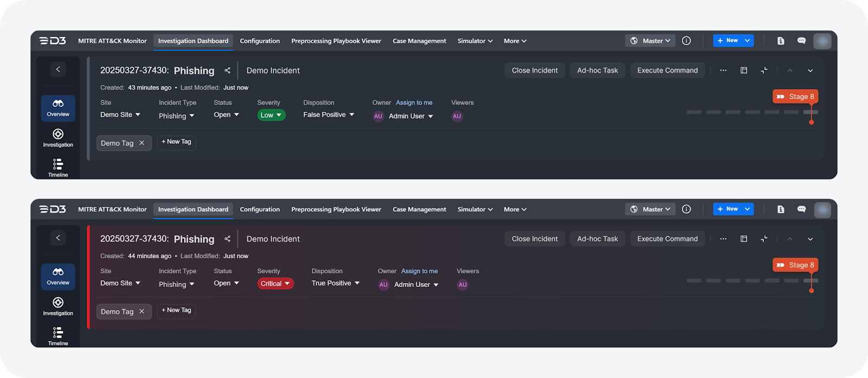
Task: Click the Stage 8 marker on the Low severity incident
Action: point(795,97)
